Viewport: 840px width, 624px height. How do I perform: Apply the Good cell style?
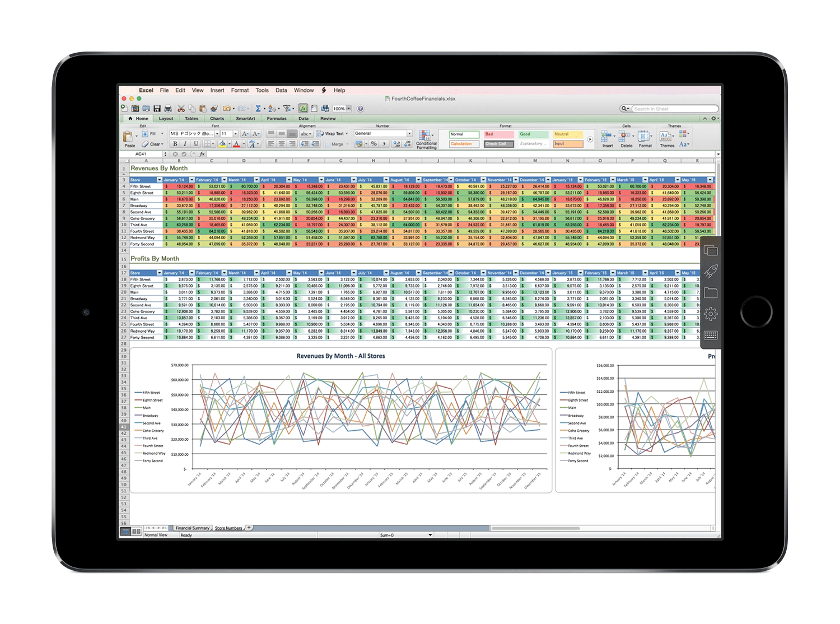[x=533, y=134]
